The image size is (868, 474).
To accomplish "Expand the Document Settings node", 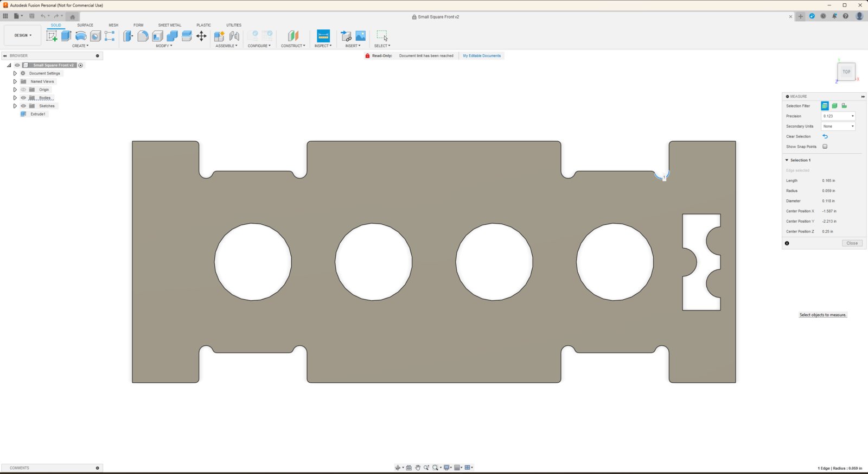I will point(15,73).
